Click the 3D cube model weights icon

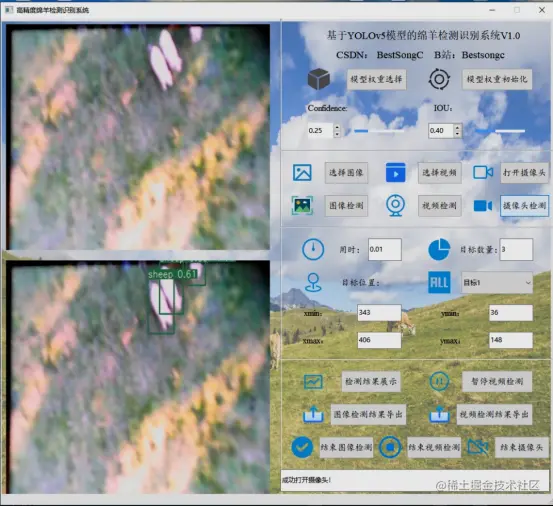pos(319,79)
